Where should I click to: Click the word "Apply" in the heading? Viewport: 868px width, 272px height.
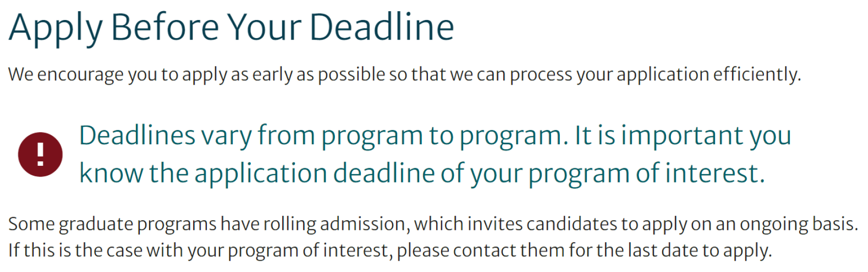[x=55, y=27]
